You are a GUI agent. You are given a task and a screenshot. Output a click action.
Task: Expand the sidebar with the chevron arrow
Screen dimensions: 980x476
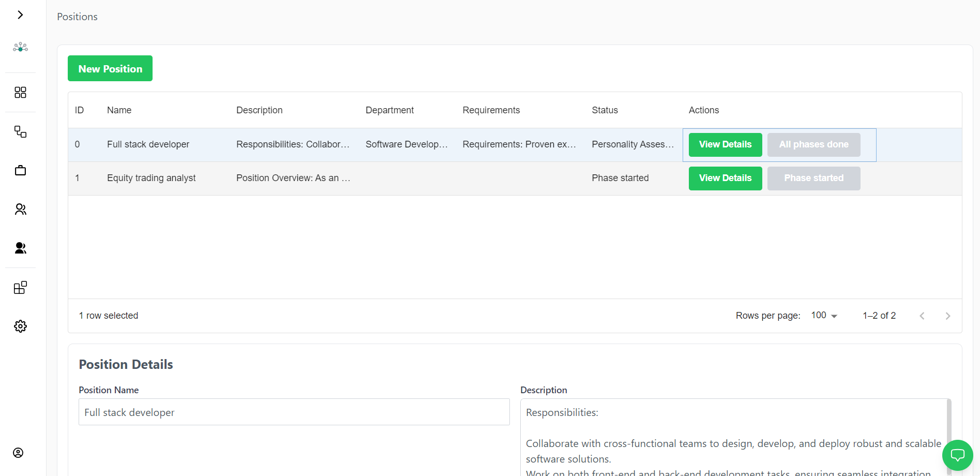20,15
